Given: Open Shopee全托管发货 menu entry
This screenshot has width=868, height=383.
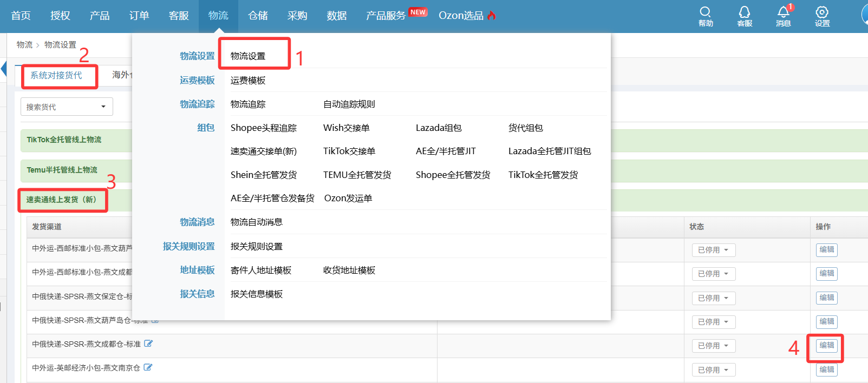Looking at the screenshot, I should (453, 175).
